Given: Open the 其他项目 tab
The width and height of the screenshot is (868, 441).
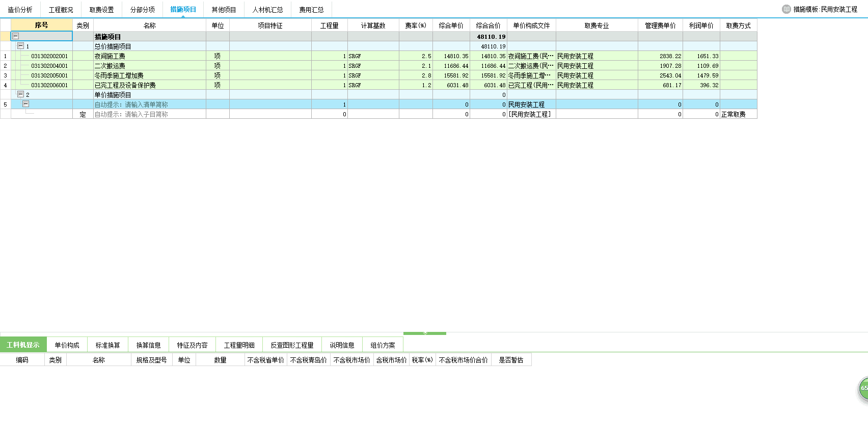Looking at the screenshot, I should click(x=224, y=10).
